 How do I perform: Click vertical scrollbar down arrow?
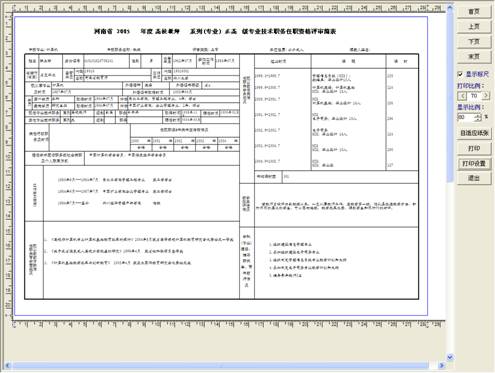tap(450, 358)
